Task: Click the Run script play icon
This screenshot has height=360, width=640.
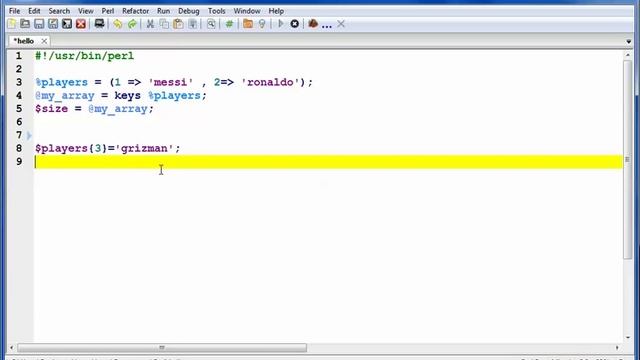Action: coord(281,24)
